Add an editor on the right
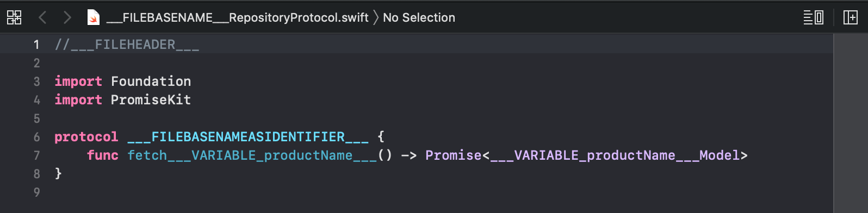 pos(850,17)
